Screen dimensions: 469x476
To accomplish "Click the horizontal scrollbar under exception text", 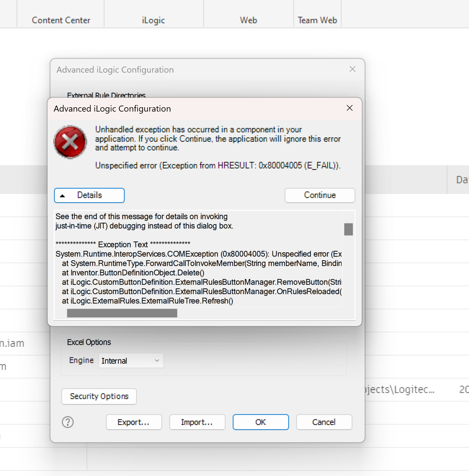I will coord(122,313).
